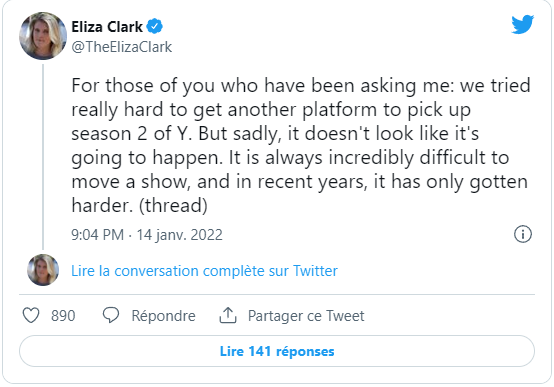Click the share upload arrow icon
This screenshot has width=554, height=387.
228,315
